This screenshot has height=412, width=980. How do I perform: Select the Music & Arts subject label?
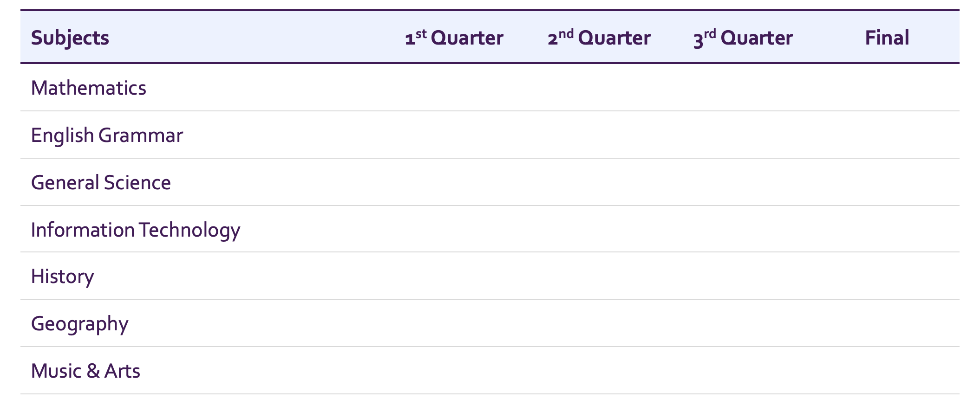pyautogui.click(x=85, y=371)
